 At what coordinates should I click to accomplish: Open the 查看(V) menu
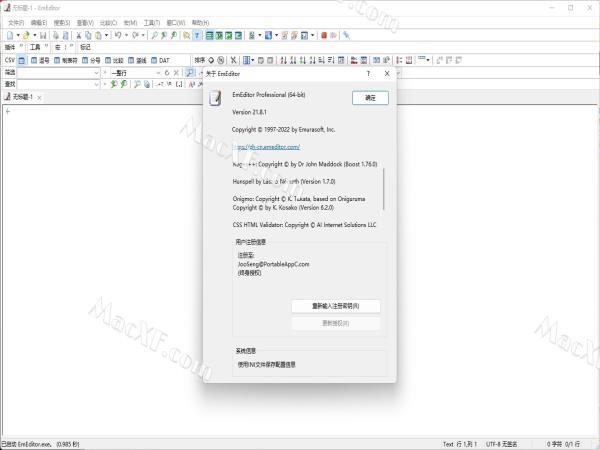point(85,23)
